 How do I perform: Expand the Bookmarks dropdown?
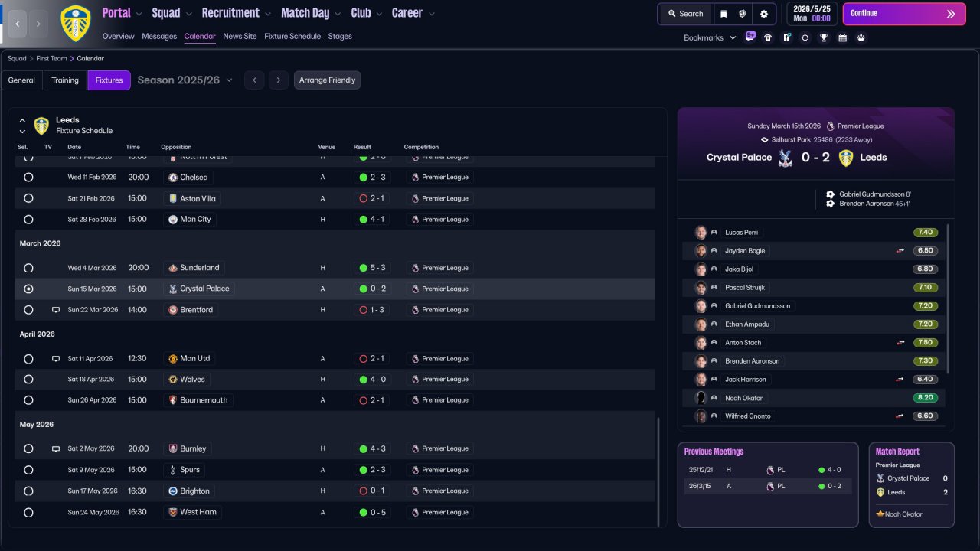[710, 37]
